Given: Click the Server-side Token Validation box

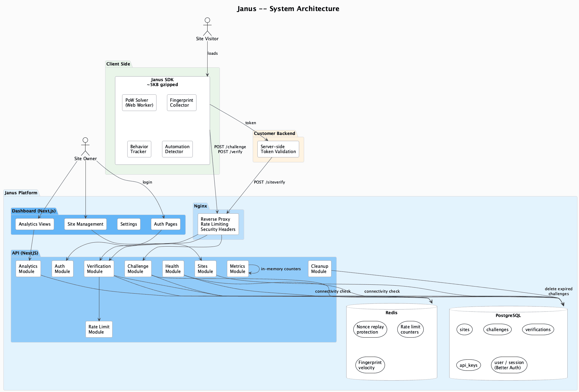Looking at the screenshot, I should coord(278,149).
